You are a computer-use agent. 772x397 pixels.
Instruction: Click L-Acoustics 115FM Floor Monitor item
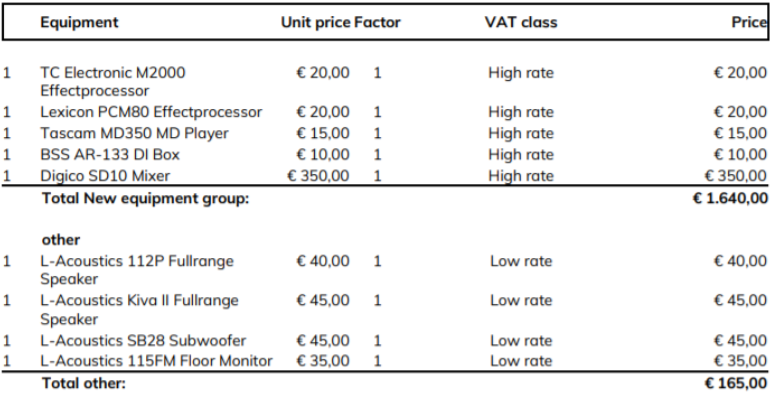pos(156,361)
